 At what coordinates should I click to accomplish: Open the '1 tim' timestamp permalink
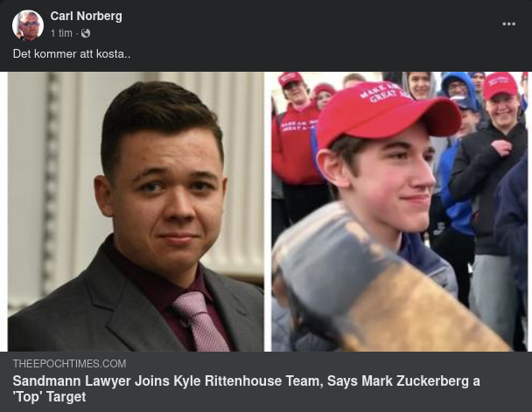pos(61,33)
